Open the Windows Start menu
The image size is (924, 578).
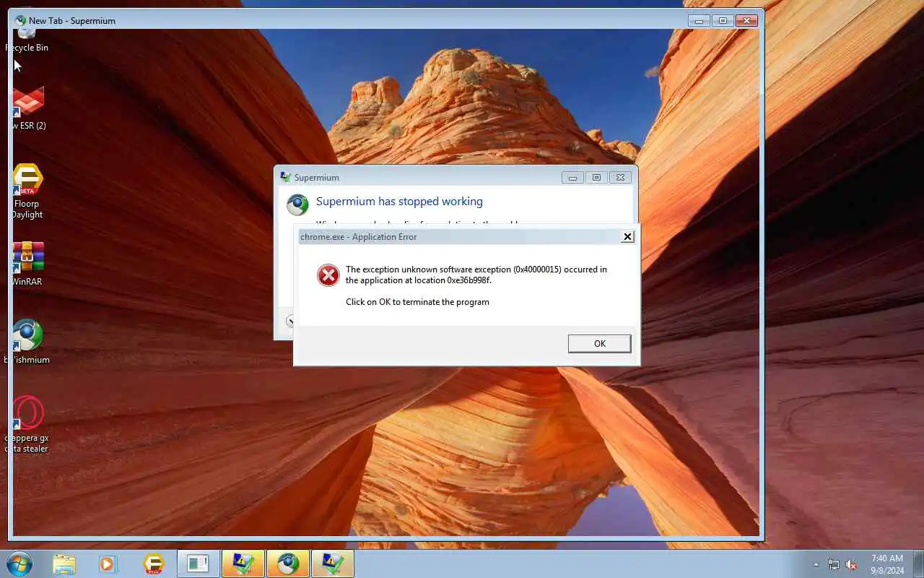pyautogui.click(x=19, y=563)
